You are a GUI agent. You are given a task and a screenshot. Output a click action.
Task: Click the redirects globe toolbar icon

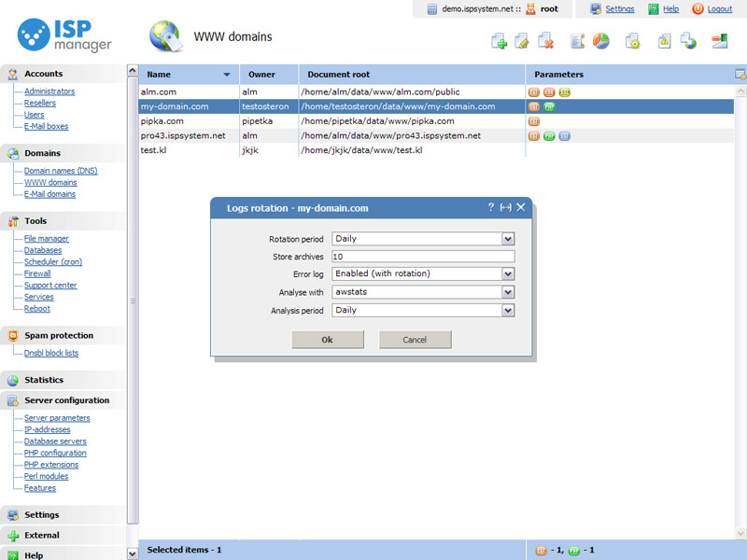tap(688, 41)
